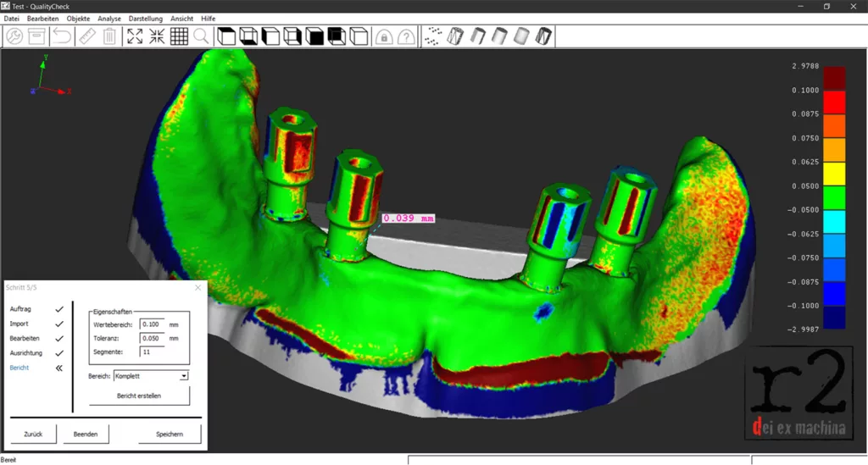Select the ruler measurement tool

point(86,36)
